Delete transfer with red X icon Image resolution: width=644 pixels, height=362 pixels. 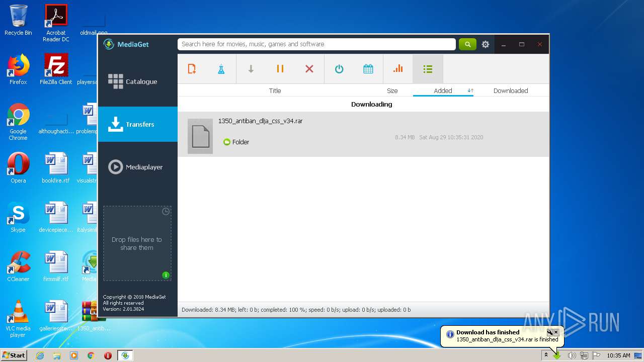pyautogui.click(x=309, y=69)
